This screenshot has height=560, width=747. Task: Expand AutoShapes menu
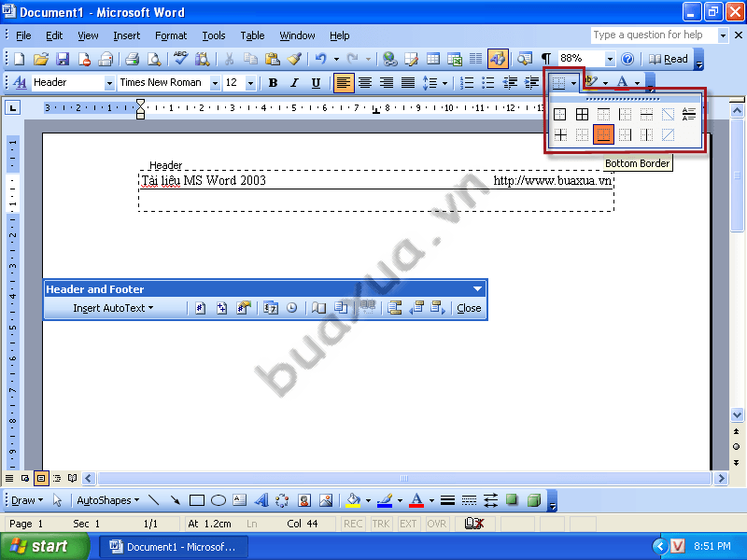108,500
